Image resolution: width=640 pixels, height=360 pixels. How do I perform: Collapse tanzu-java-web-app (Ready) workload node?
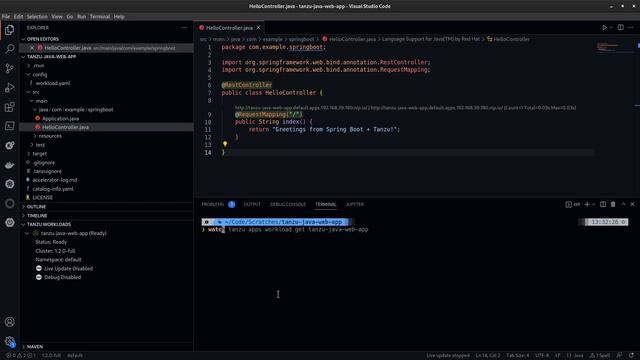pyautogui.click(x=27, y=233)
